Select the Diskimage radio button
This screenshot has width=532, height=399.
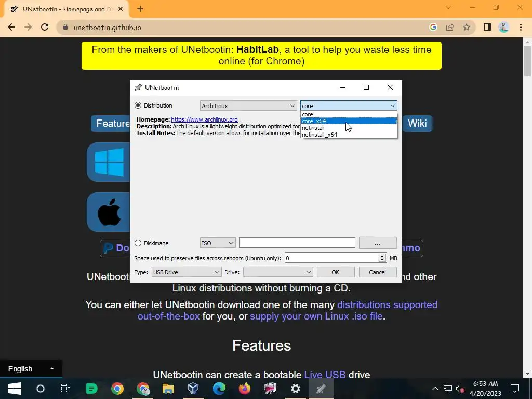pyautogui.click(x=138, y=243)
